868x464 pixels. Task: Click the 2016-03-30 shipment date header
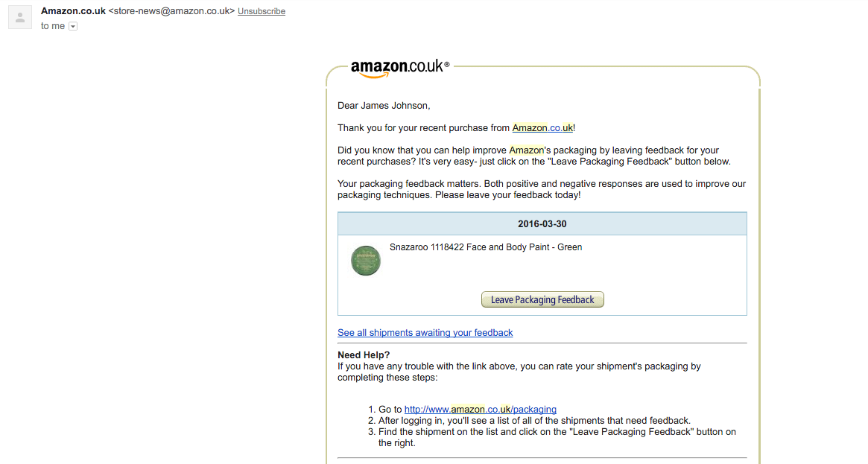542,223
